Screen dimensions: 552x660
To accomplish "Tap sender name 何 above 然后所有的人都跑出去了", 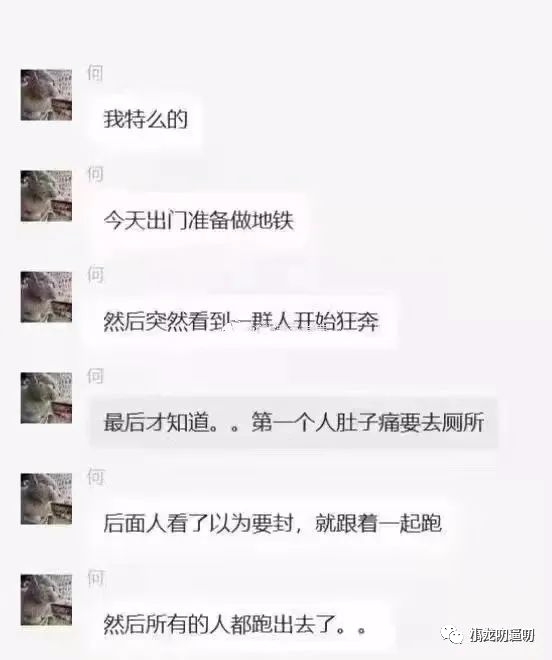I will pyautogui.click(x=95, y=578).
